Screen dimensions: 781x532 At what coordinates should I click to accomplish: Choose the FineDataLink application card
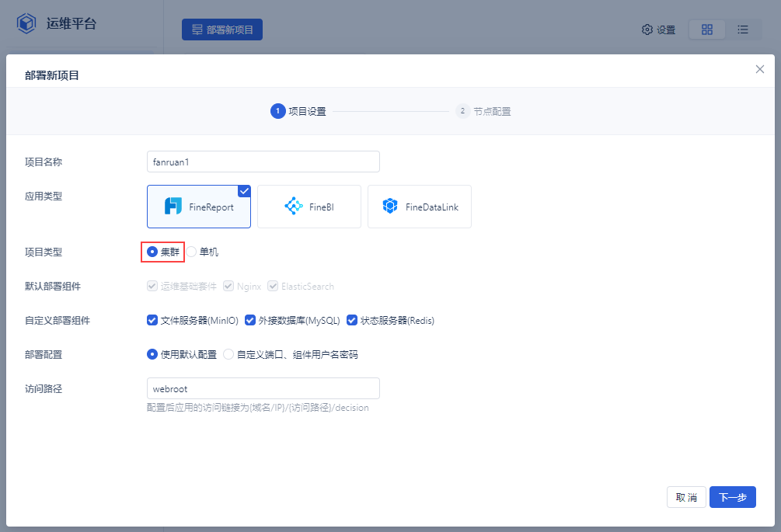pos(420,207)
